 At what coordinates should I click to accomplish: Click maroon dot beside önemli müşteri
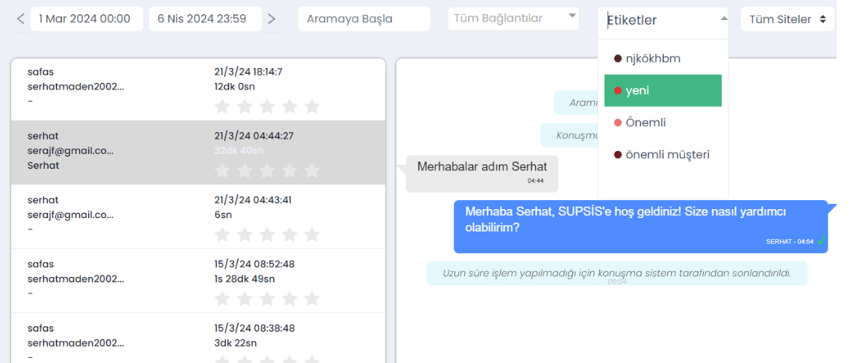pyautogui.click(x=618, y=155)
